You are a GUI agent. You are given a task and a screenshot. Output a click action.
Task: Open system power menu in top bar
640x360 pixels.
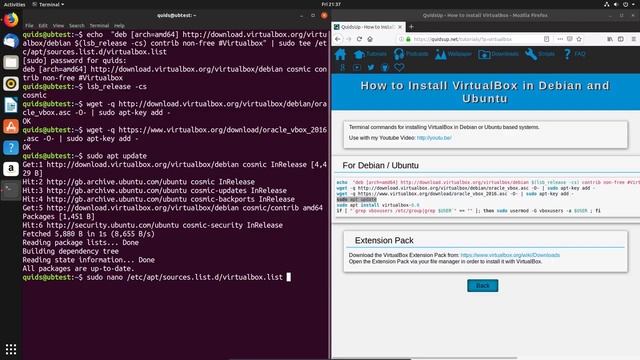tap(625, 4)
